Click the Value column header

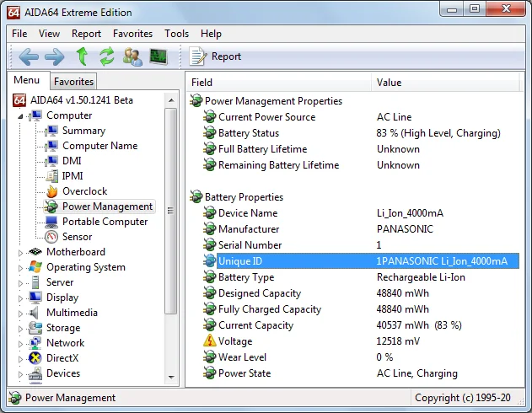click(x=445, y=83)
